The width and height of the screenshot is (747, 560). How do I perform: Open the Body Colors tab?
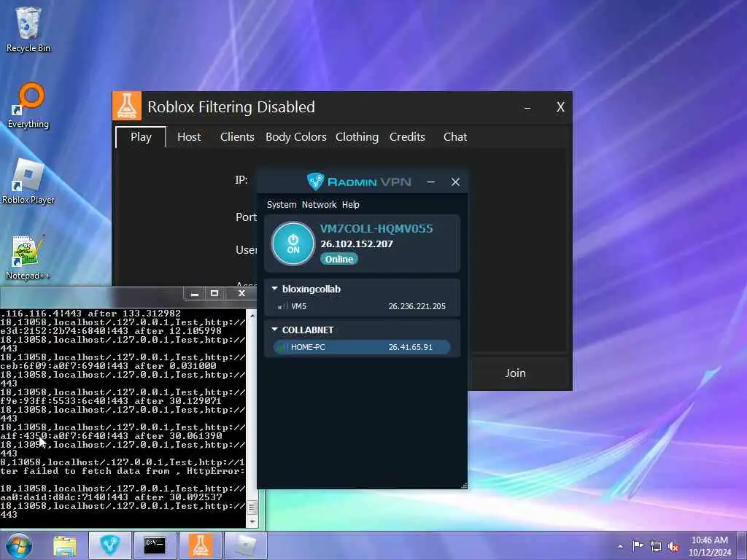(x=296, y=137)
